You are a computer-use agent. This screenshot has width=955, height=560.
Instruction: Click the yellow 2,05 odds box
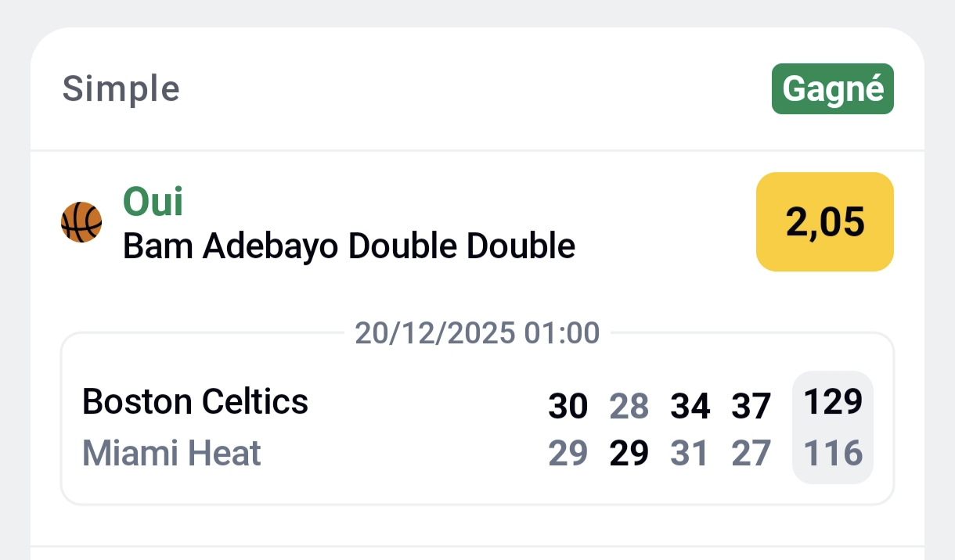(824, 222)
